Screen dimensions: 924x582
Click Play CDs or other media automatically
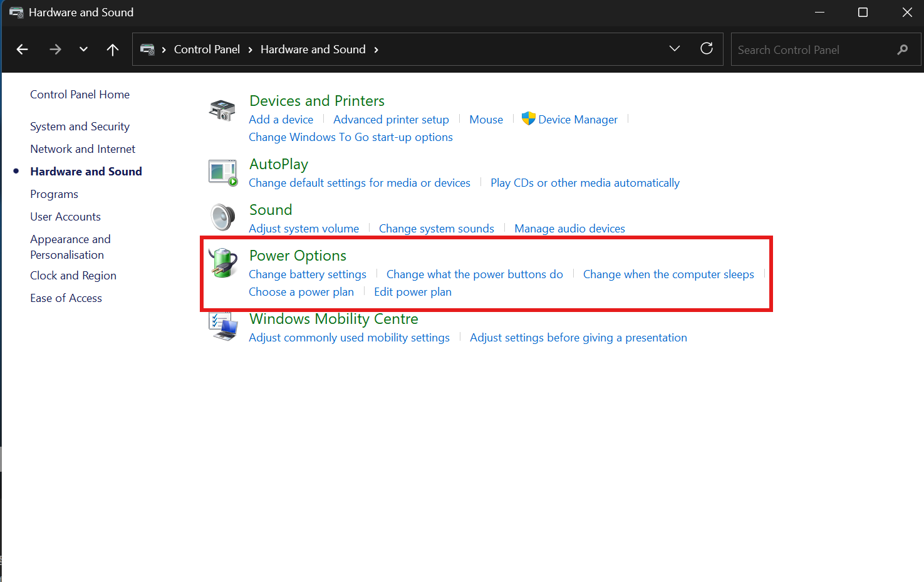(x=585, y=183)
